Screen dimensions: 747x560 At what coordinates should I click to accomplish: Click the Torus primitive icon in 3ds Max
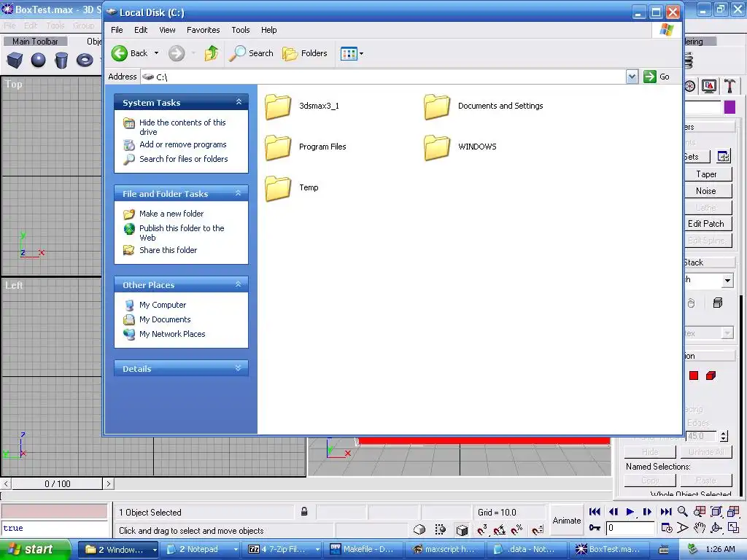point(85,61)
